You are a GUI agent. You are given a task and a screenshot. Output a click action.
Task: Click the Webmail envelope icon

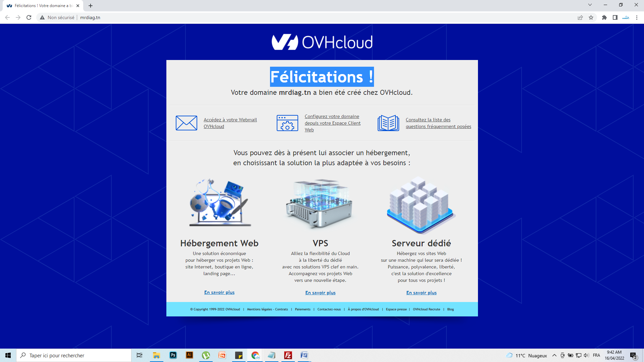(186, 123)
